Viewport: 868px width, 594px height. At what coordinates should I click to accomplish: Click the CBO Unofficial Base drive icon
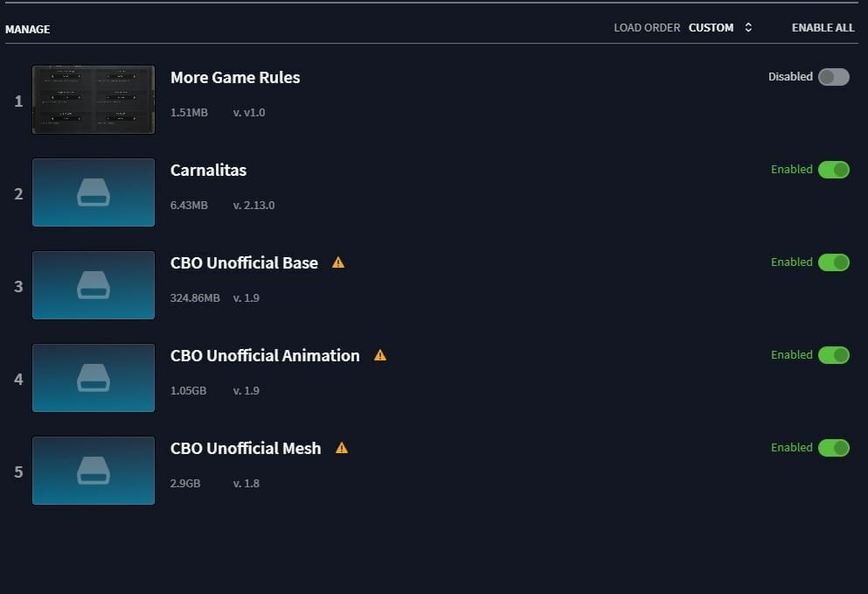click(x=94, y=285)
